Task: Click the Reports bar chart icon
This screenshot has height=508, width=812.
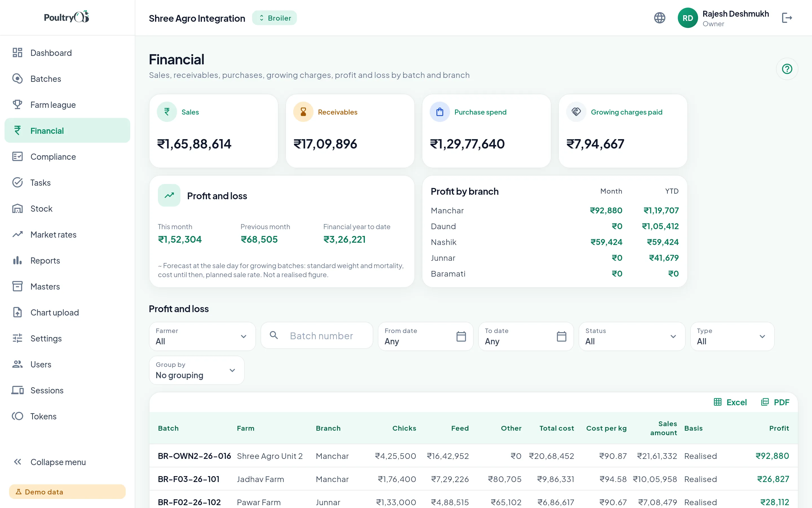Action: pos(17,260)
